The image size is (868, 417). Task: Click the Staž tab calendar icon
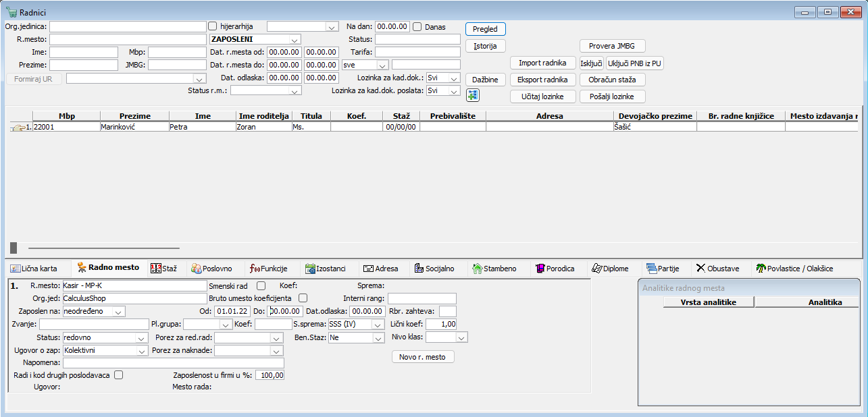[x=155, y=269]
